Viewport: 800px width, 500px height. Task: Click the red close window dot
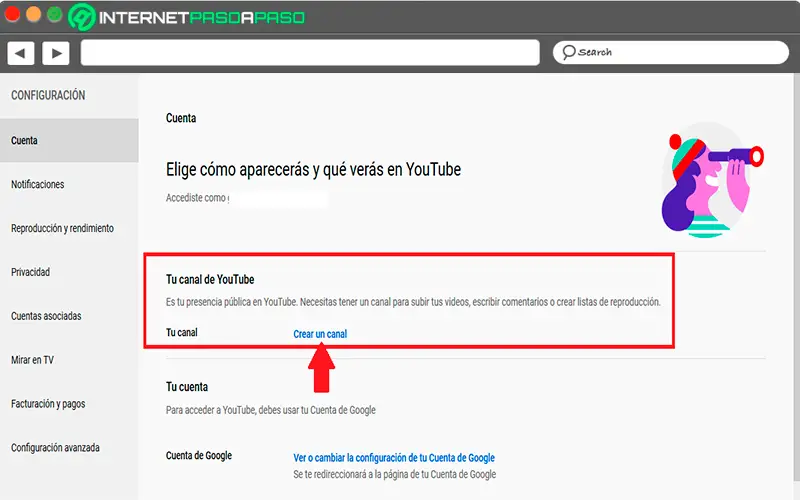(x=12, y=14)
